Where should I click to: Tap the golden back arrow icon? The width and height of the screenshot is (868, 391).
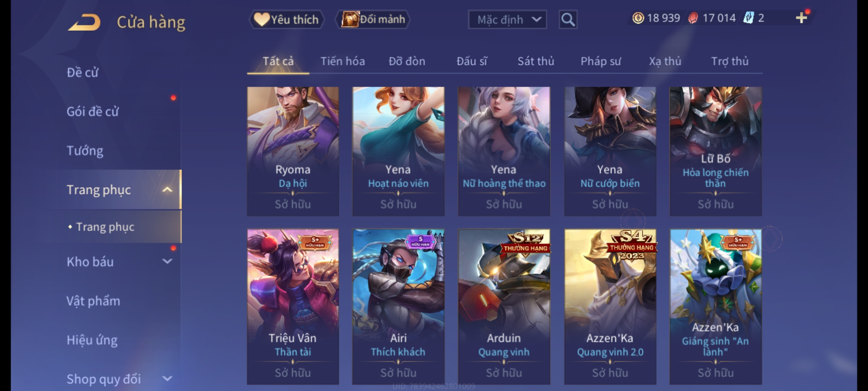(x=84, y=22)
